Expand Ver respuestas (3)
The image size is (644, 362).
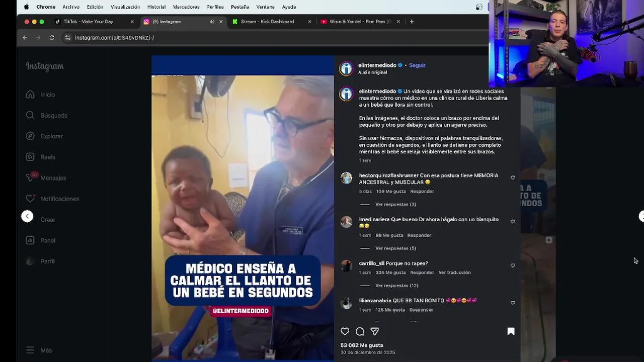point(395,205)
